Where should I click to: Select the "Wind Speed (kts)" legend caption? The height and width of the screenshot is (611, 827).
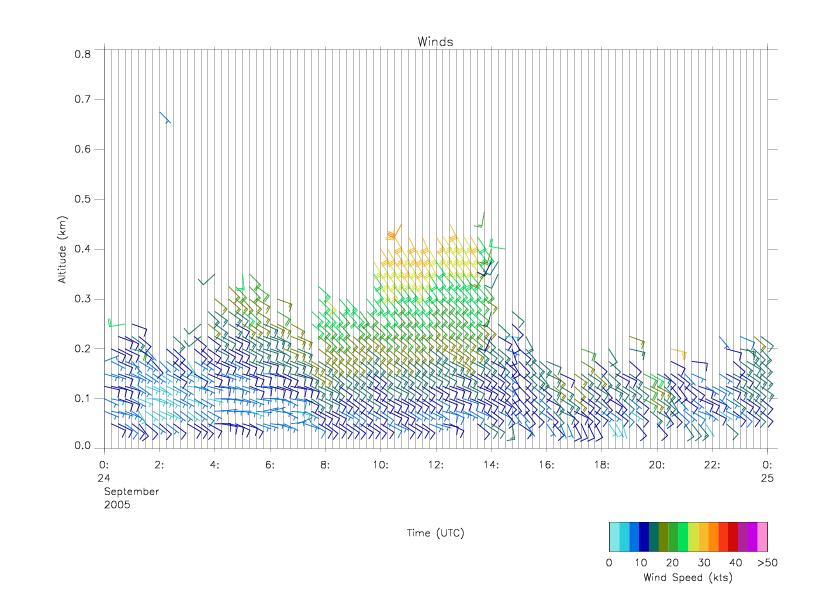pos(688,577)
